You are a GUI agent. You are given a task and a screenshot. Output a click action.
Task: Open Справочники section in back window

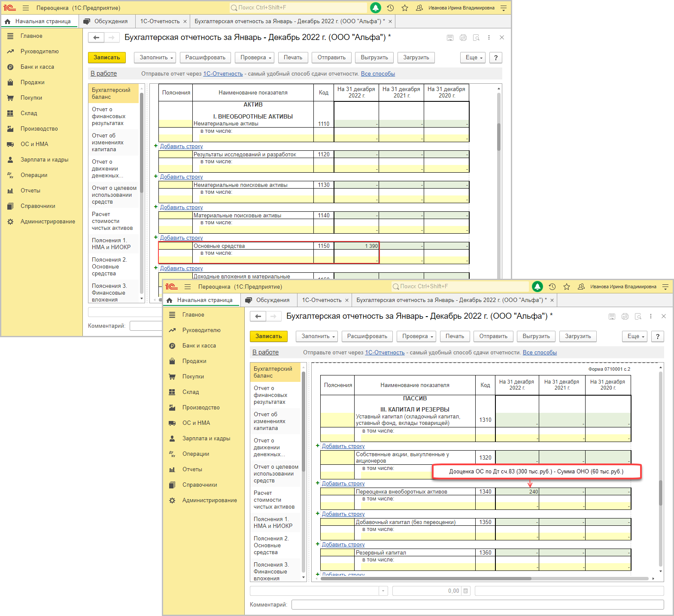(38, 206)
